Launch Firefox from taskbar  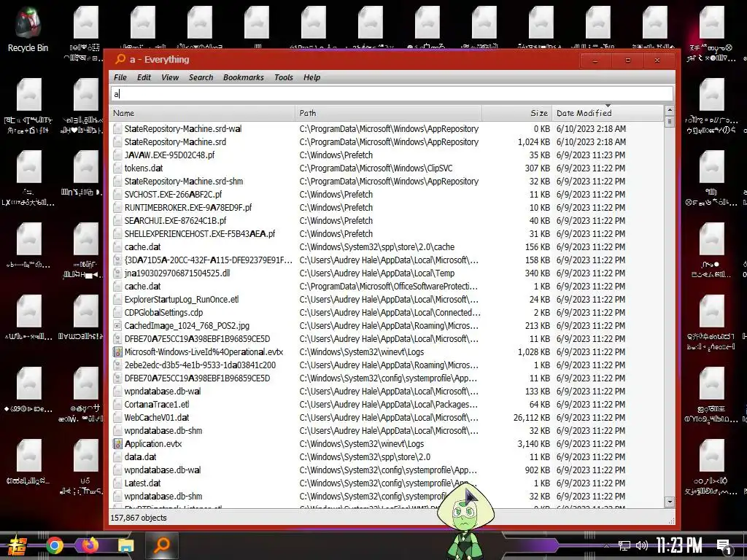tap(90, 545)
